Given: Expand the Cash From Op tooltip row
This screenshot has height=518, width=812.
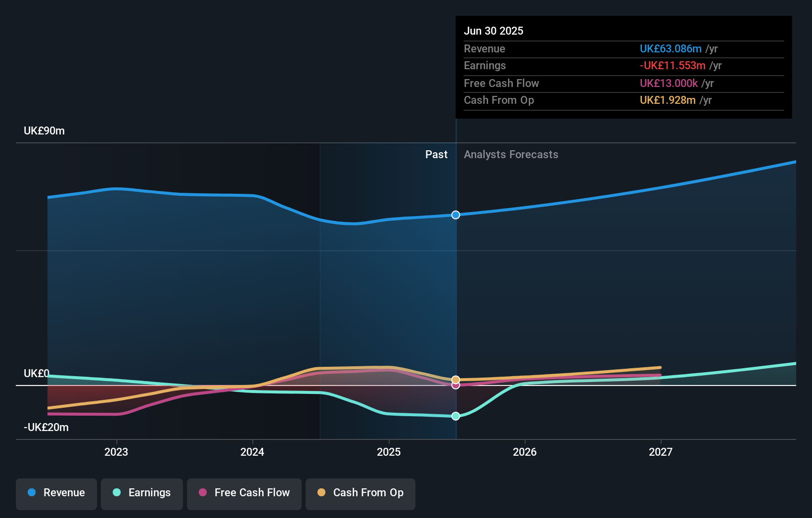Looking at the screenshot, I should [x=499, y=100].
